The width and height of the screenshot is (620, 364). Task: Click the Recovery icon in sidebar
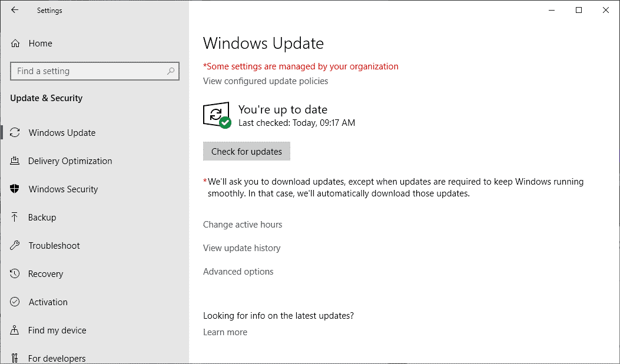15,274
